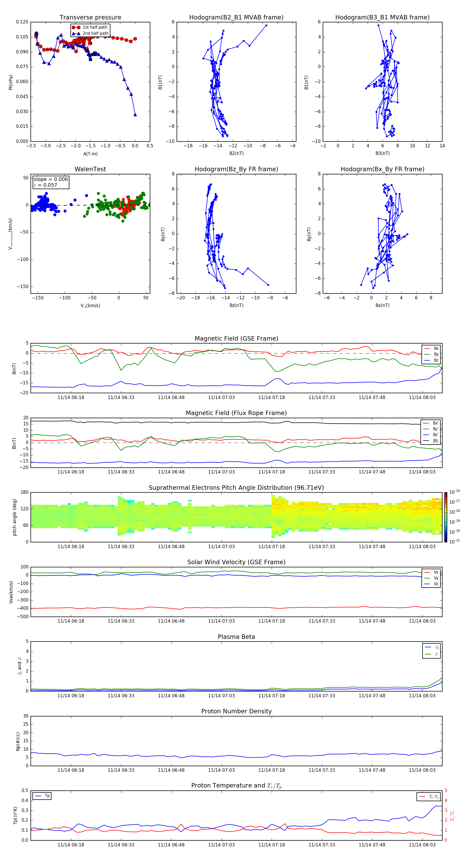
Task: Click the pitch angle color scale bar
Action: [446, 517]
